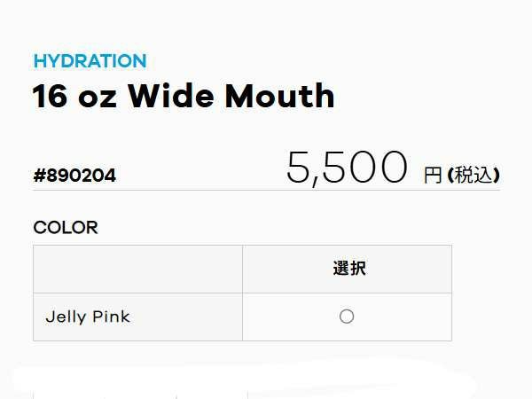The image size is (532, 399).
Task: Click the word "Wide" in the product title
Action: pyautogui.click(x=184, y=96)
